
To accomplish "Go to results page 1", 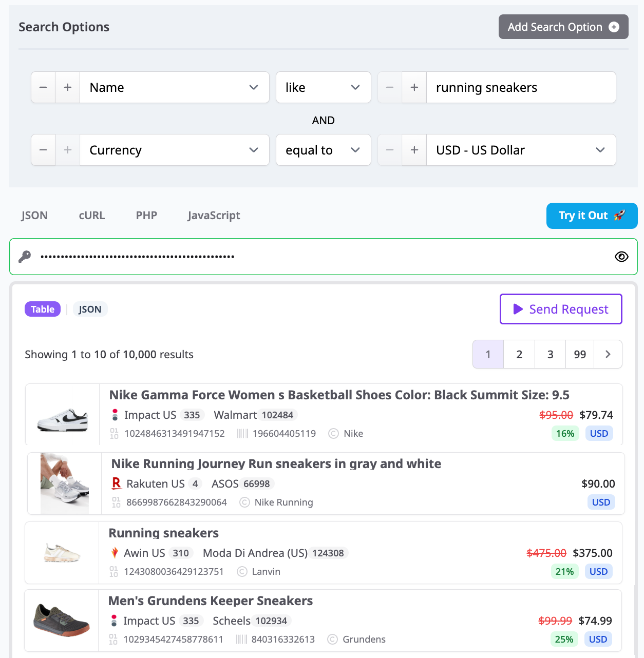I will click(488, 354).
